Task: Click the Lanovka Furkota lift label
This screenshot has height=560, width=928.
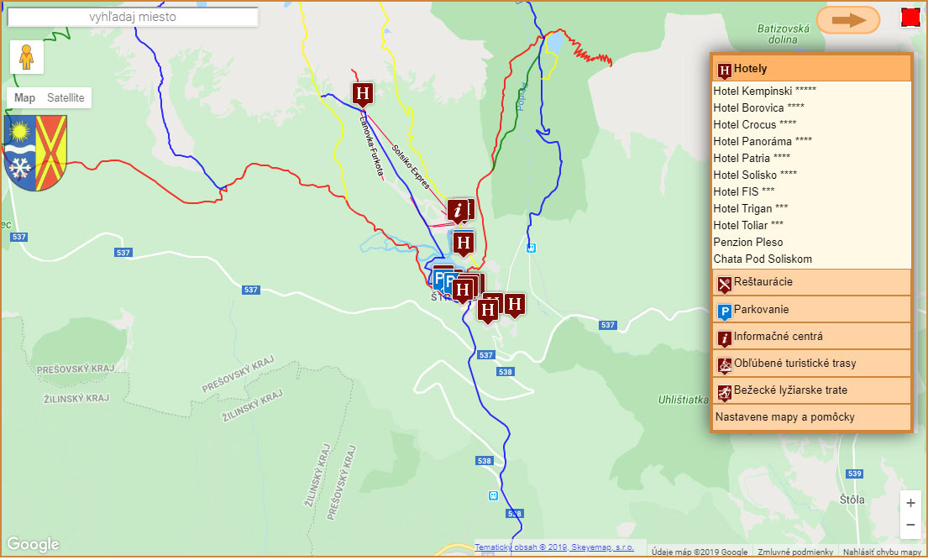Action: tap(372, 145)
